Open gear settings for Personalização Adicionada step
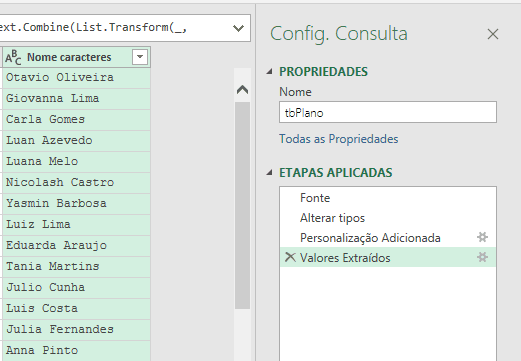The width and height of the screenshot is (521, 361). point(482,237)
